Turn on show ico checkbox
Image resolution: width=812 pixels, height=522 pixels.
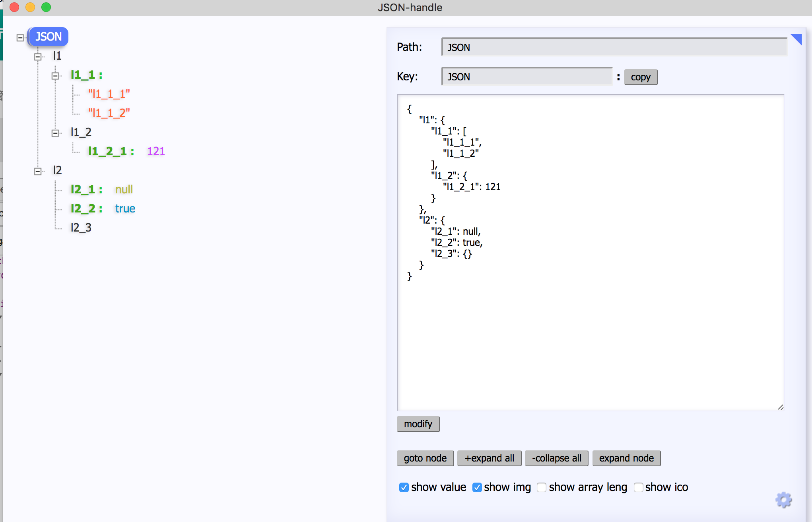[638, 487]
